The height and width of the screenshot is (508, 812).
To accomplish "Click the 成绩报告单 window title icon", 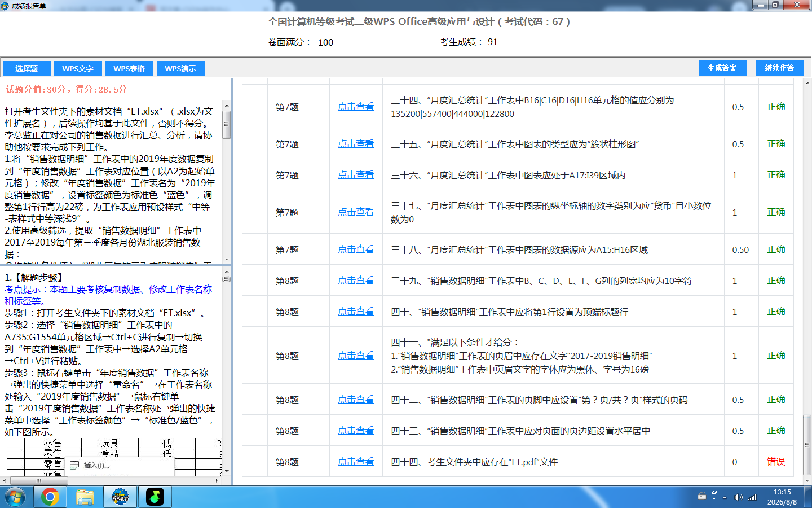I will coord(6,6).
